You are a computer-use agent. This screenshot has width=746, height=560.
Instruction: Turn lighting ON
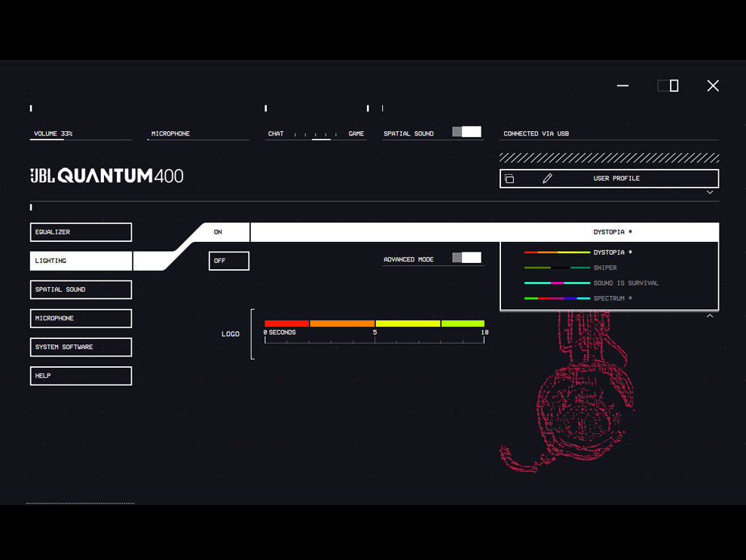click(x=229, y=232)
